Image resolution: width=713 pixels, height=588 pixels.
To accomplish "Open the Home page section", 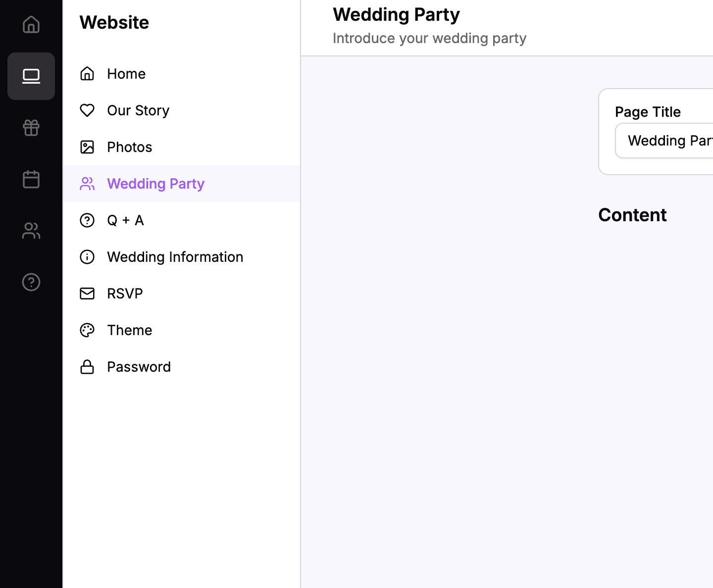I will coord(126,74).
